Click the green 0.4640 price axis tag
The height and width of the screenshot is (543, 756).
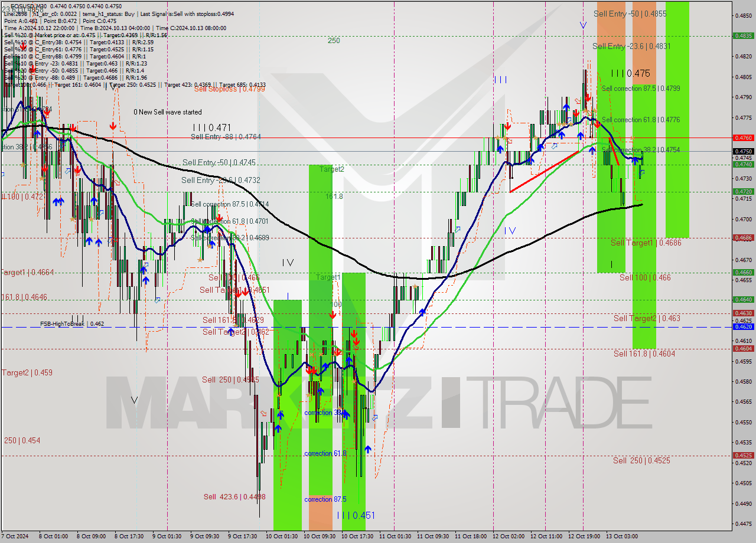point(743,299)
